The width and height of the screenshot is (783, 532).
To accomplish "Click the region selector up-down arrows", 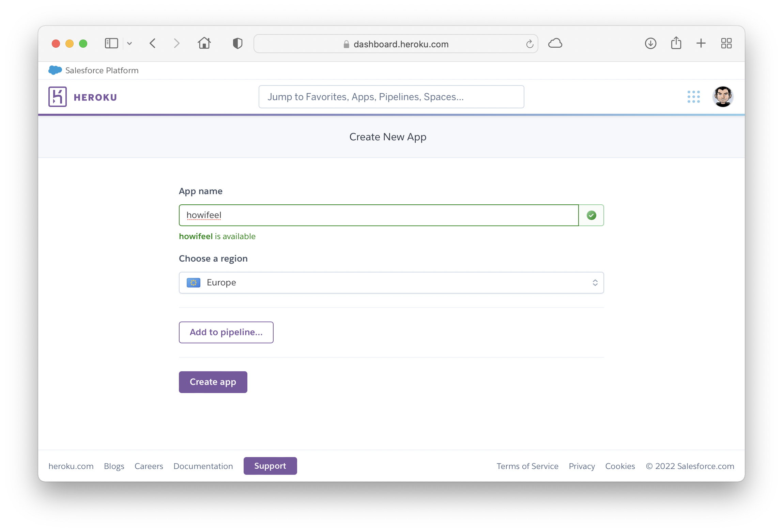I will [x=595, y=283].
